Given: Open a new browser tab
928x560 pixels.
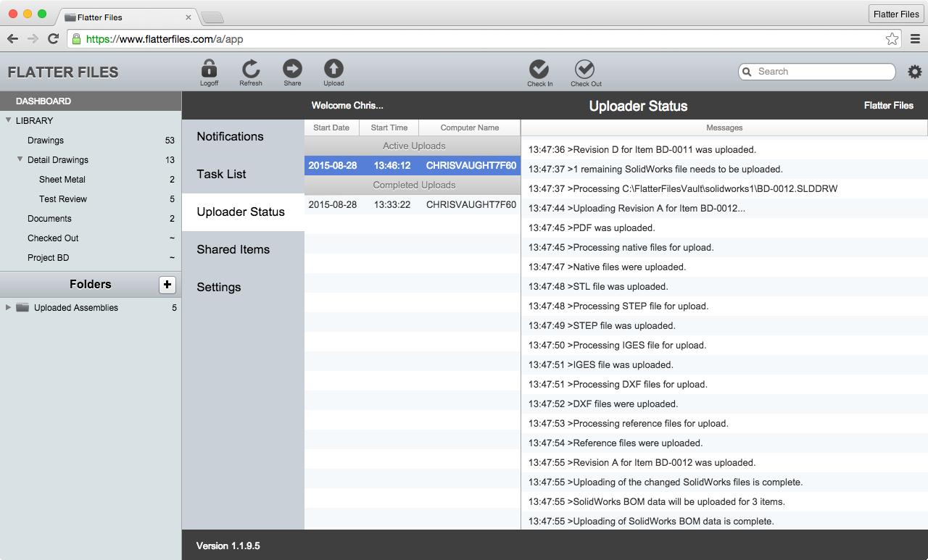Looking at the screenshot, I should 212,17.
